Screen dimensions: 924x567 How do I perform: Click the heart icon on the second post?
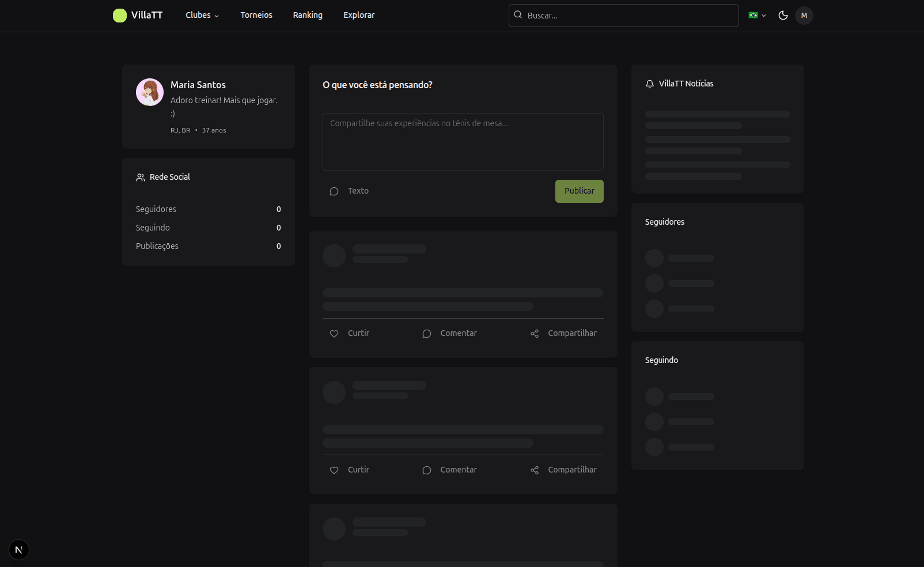point(334,470)
